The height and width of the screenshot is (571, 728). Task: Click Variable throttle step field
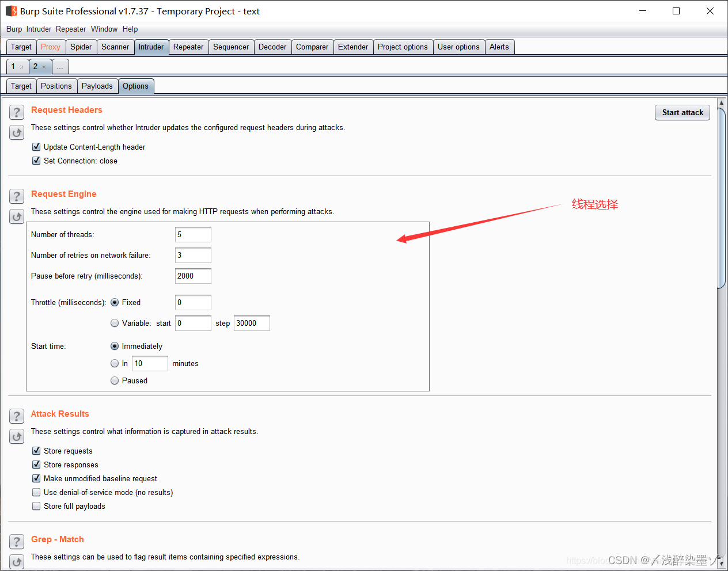252,323
